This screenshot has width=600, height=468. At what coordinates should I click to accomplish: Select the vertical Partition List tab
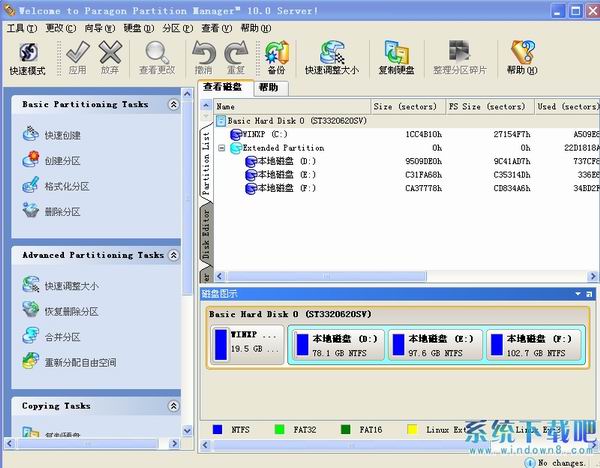coord(207,163)
